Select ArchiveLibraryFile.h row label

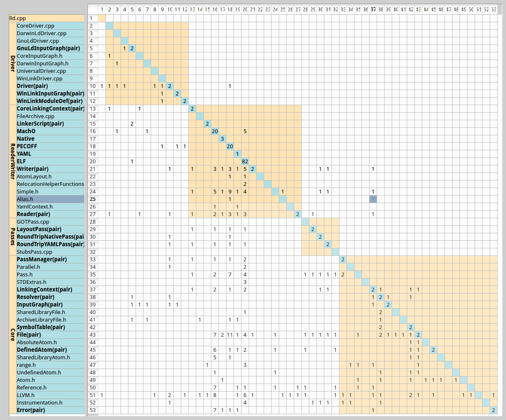pyautogui.click(x=50, y=320)
